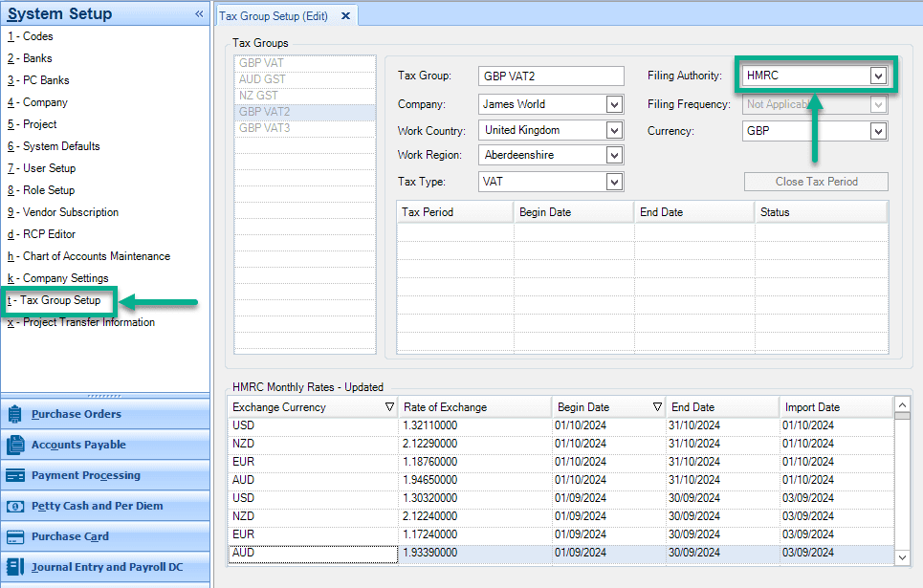Open 6 - System Defaults menu item
This screenshot has height=588, width=923.
pyautogui.click(x=54, y=146)
